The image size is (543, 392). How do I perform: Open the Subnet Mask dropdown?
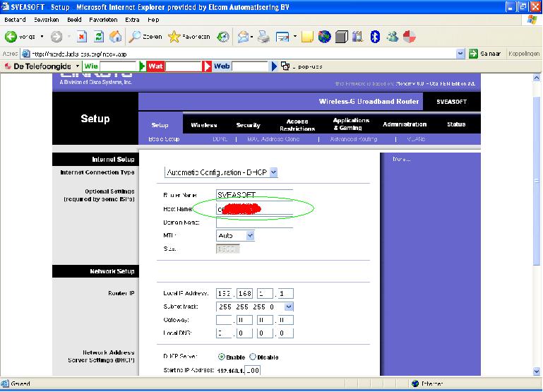(x=288, y=307)
